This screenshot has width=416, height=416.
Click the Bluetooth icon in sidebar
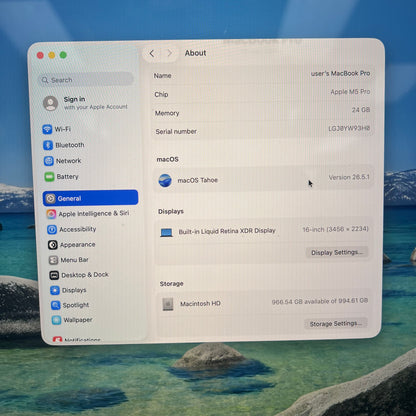tap(48, 145)
